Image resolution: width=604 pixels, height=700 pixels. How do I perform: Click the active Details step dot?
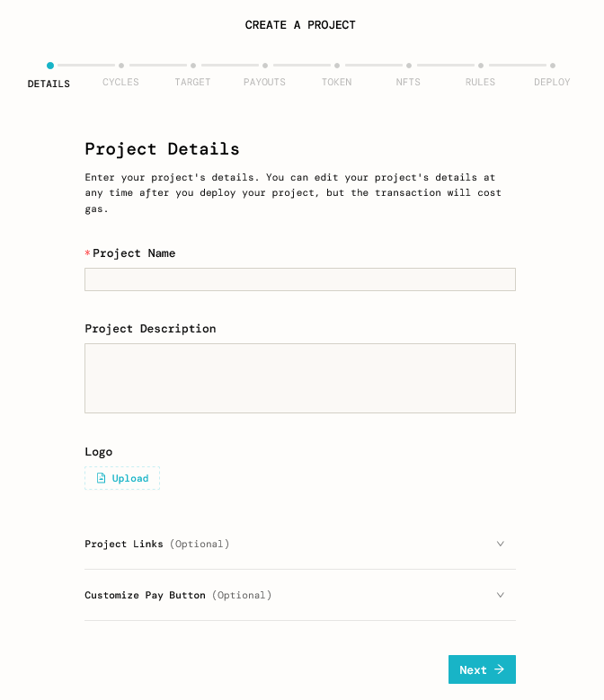[50, 66]
